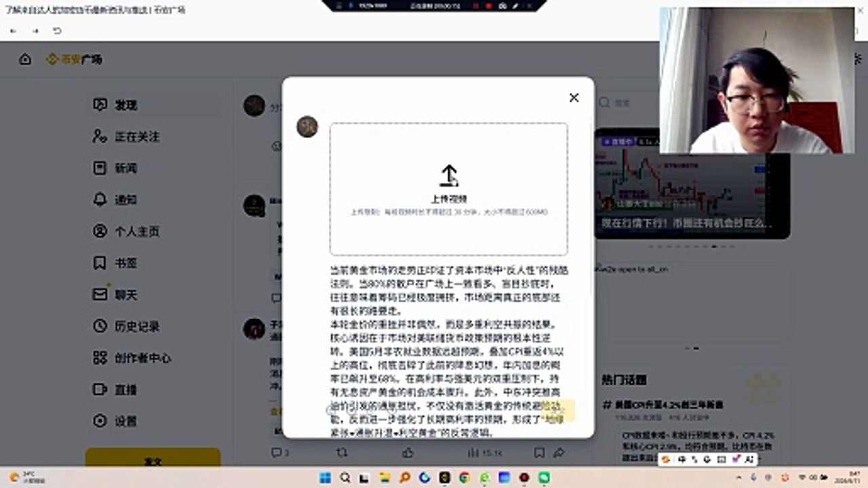The height and width of the screenshot is (488, 868).
Task: Click the 创作者中心 grid icon
Action: pyautogui.click(x=100, y=358)
